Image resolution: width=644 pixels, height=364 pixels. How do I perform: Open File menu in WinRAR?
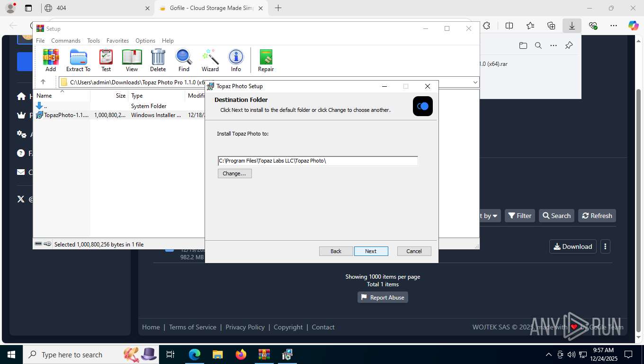(40, 41)
